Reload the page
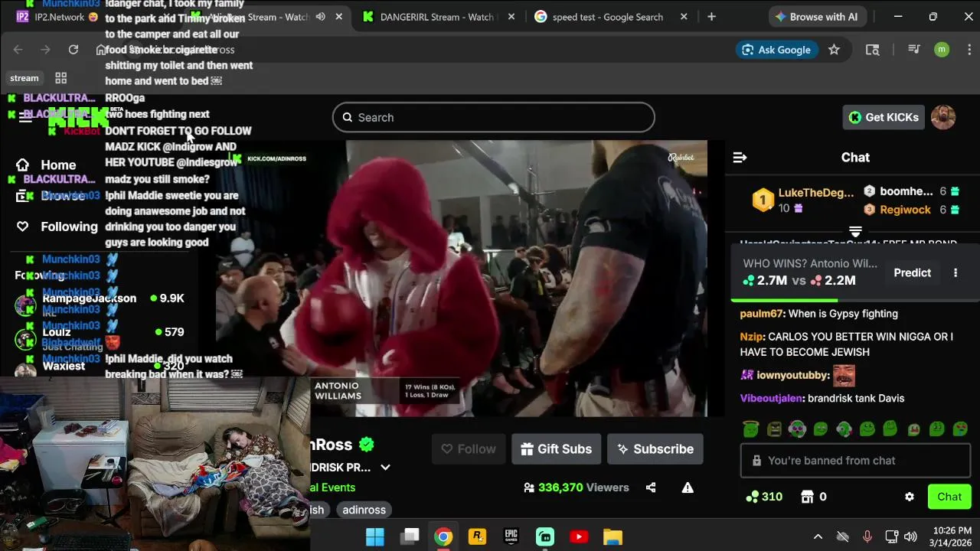 pos(73,50)
